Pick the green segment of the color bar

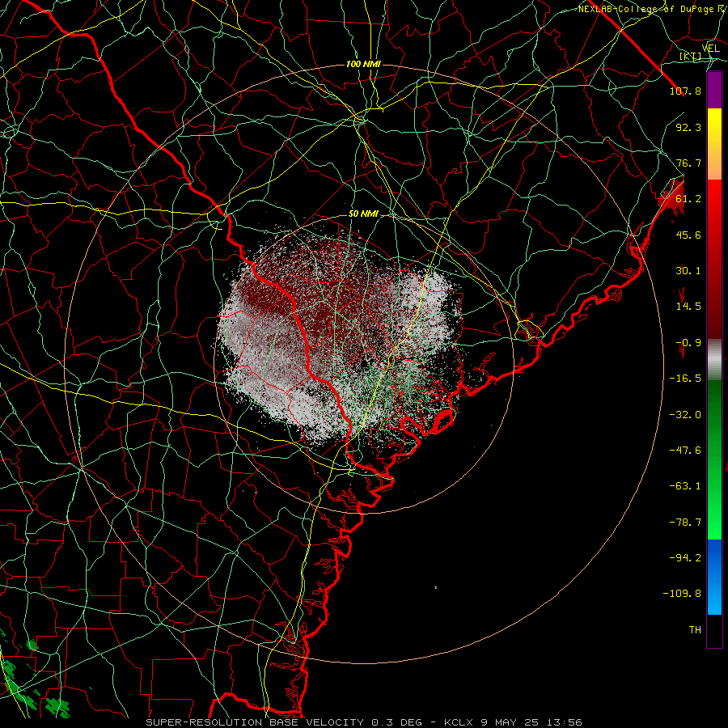click(x=714, y=459)
